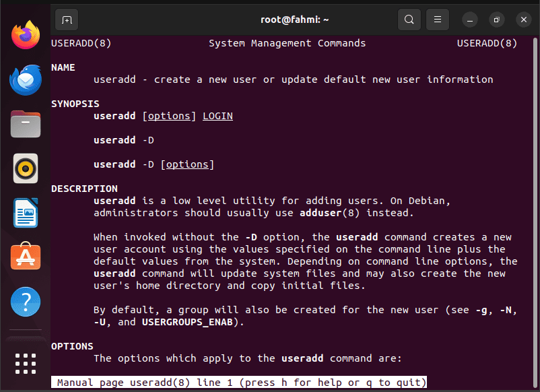Close the terminal window

523,20
